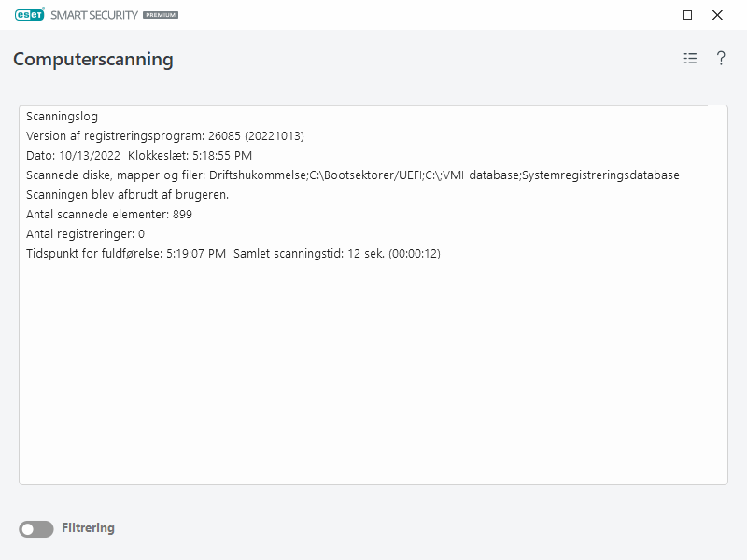This screenshot has height=560, width=747.
Task: Select the Scannede diske, mapper og filer line
Action: [x=350, y=175]
